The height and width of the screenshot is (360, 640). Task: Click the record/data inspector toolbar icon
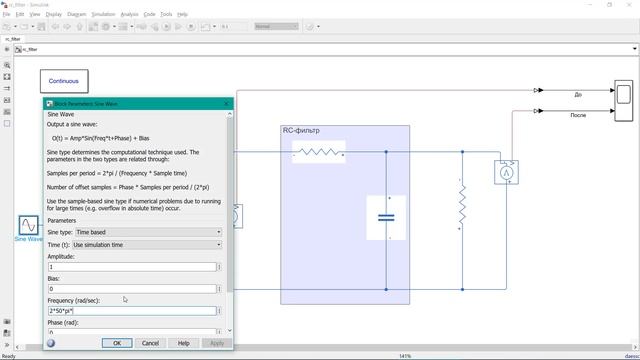pos(205,27)
